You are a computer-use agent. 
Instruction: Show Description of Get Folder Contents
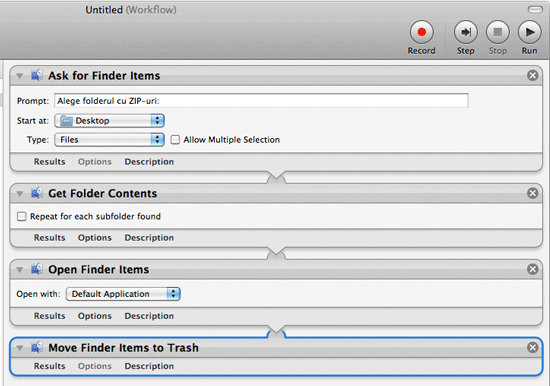[149, 238]
